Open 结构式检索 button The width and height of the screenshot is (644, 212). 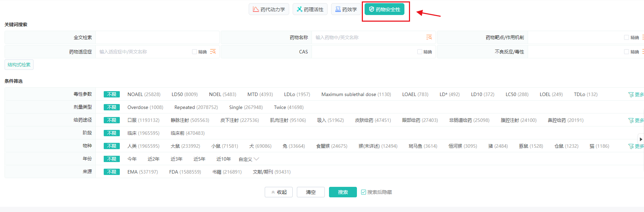click(x=19, y=65)
